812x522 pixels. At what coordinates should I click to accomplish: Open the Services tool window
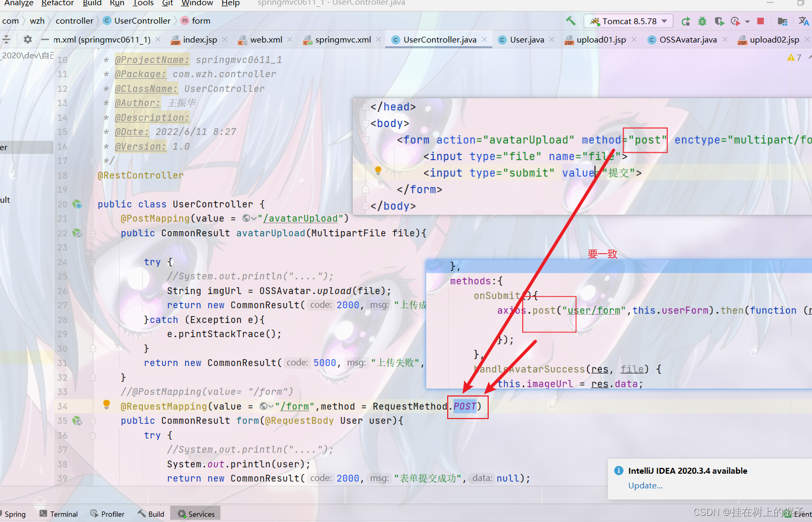pos(196,514)
